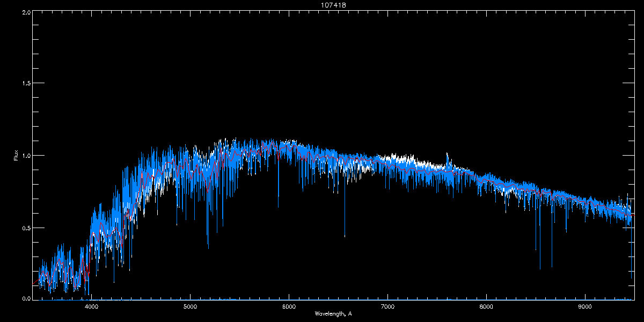Click the y-axis tick label '1.5'
The width and height of the screenshot is (644, 322).
coord(26,84)
